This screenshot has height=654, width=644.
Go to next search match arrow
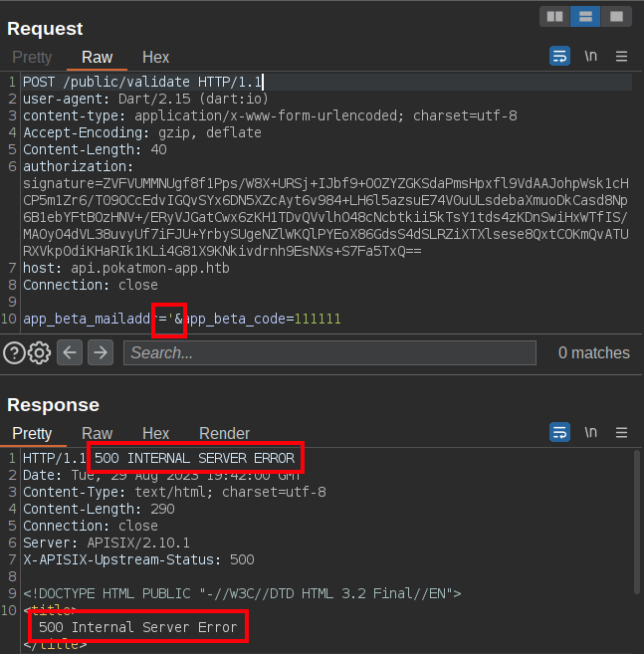tap(101, 352)
